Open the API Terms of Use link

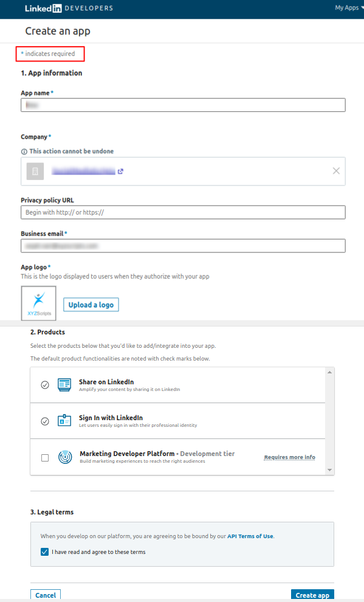coord(250,536)
